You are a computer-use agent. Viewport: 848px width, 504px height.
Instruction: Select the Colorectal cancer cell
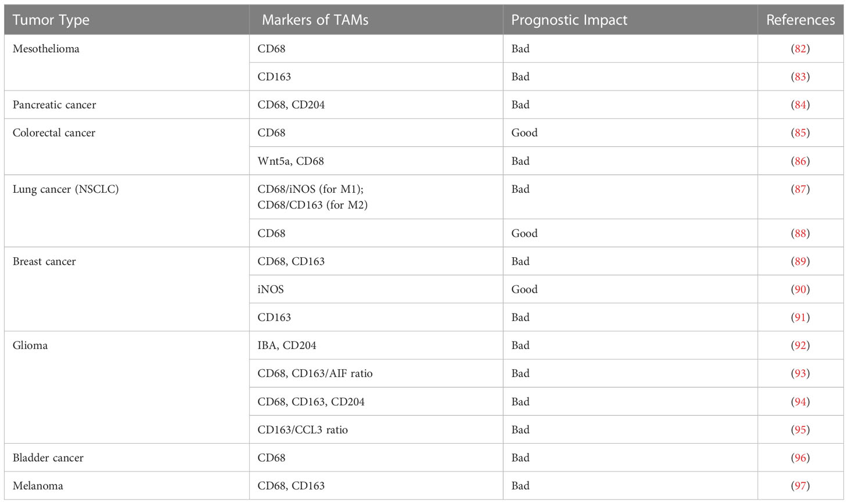[x=127, y=147]
